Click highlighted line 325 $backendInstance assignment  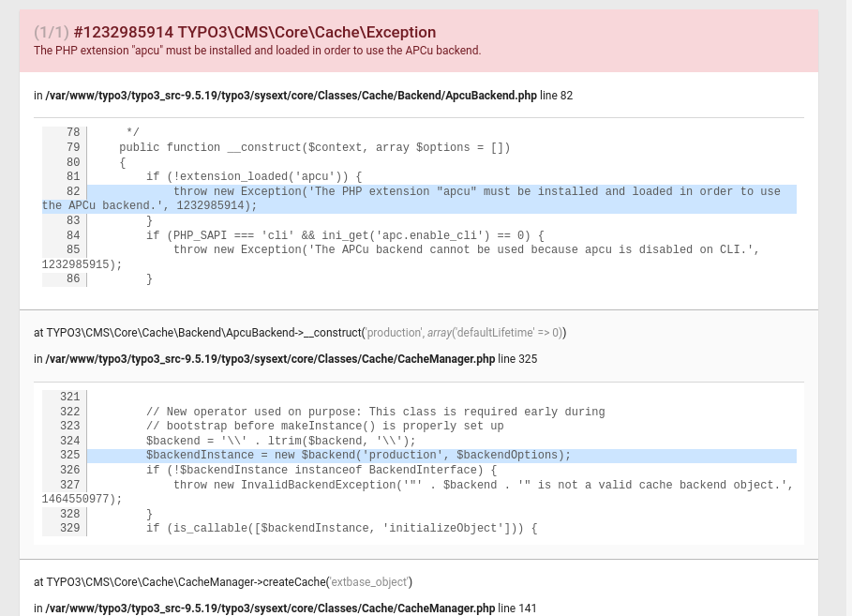(x=358, y=456)
